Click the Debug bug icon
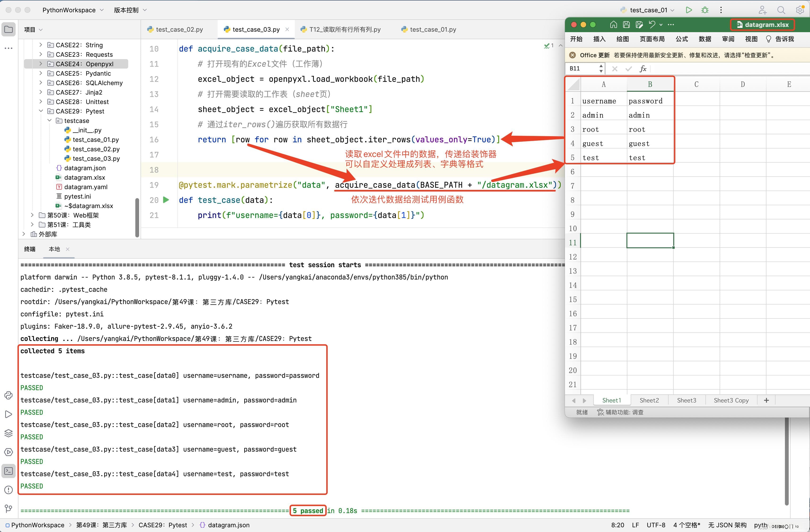810x532 pixels. (x=705, y=10)
